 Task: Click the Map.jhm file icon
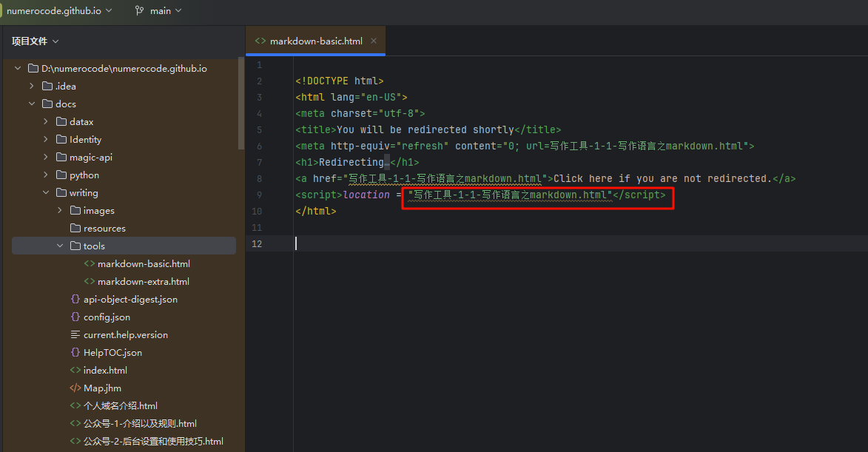coord(75,388)
